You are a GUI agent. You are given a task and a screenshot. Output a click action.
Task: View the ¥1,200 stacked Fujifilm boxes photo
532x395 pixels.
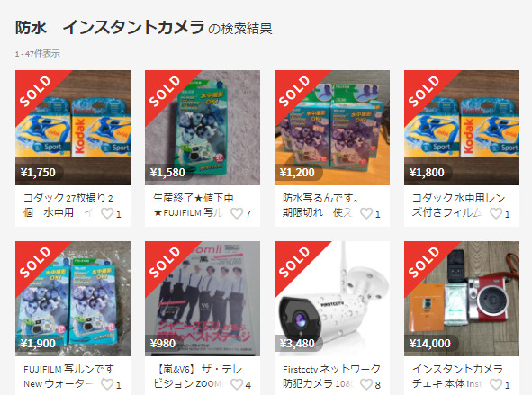332,128
